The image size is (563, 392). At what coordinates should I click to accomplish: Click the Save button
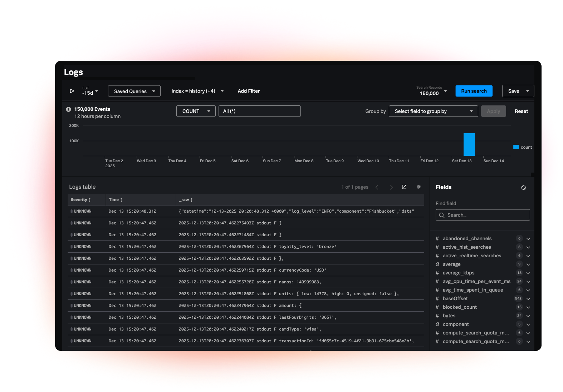(x=514, y=91)
